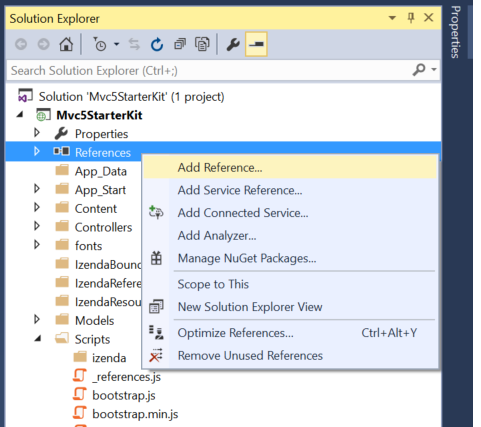
Task: Expand the Properties tree node
Action: pyautogui.click(x=37, y=133)
